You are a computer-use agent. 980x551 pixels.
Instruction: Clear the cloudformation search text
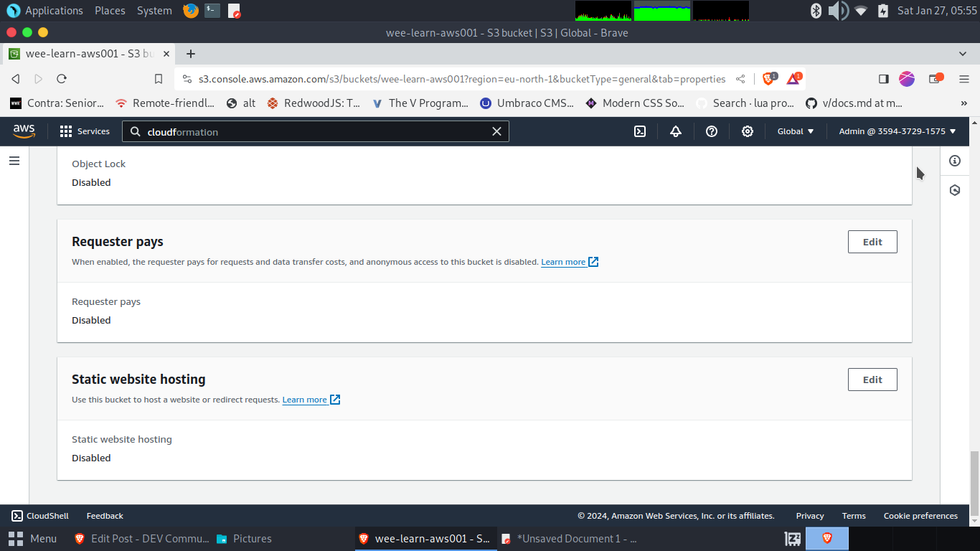(496, 131)
